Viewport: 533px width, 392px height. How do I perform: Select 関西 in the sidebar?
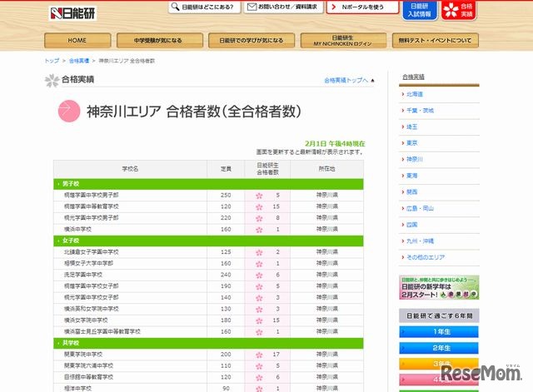(411, 192)
